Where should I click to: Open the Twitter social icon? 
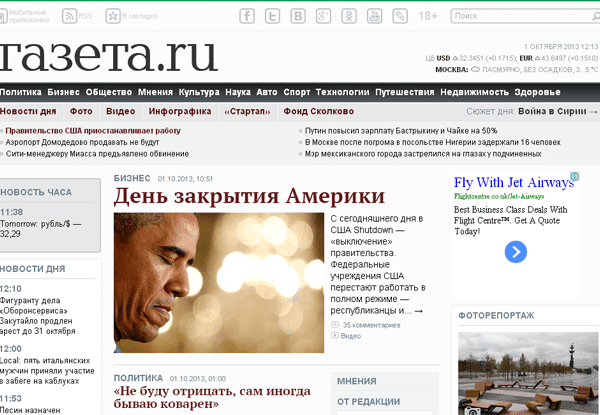tap(272, 16)
